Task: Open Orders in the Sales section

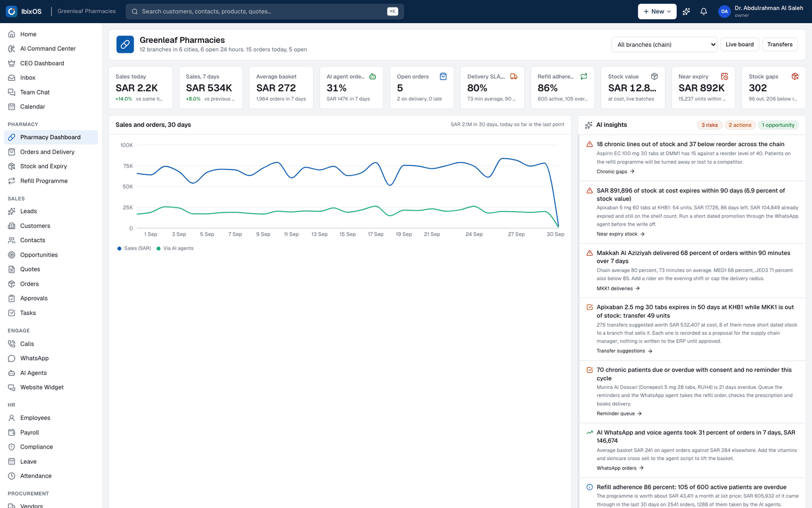Action: [x=51, y=284]
